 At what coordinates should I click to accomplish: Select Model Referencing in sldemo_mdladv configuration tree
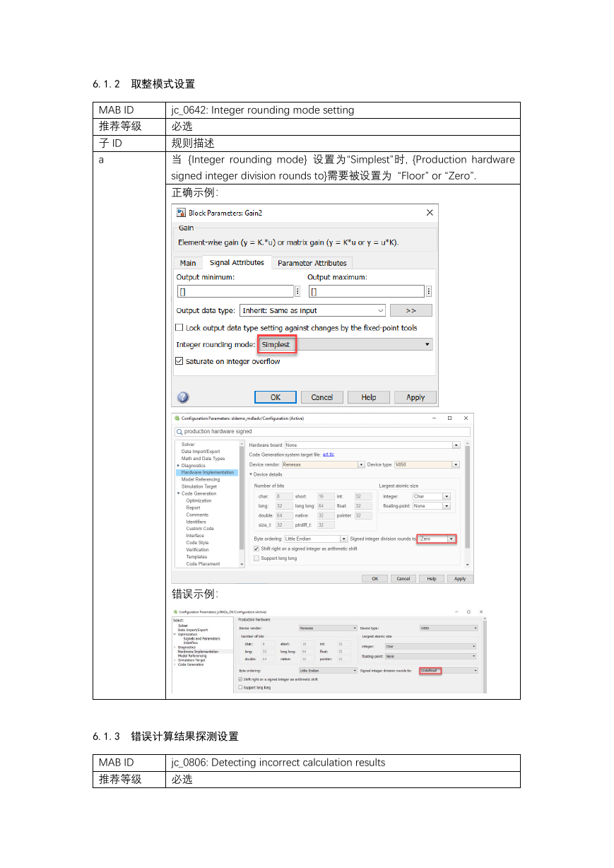(201, 479)
